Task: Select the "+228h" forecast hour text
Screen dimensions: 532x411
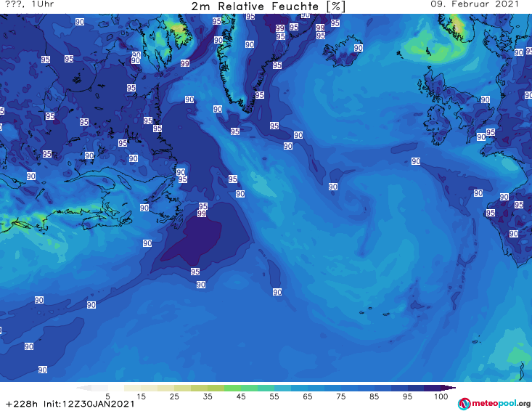Action: 22,404
